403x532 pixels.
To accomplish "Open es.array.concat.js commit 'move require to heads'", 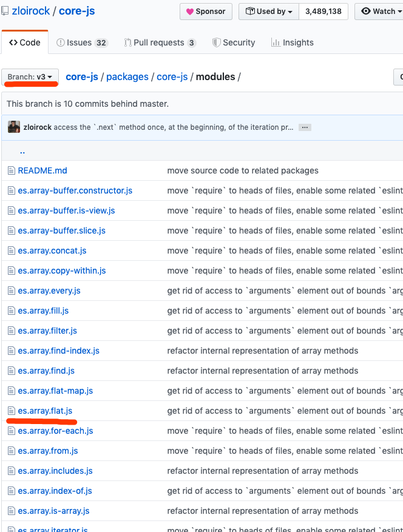I will click(x=285, y=251).
